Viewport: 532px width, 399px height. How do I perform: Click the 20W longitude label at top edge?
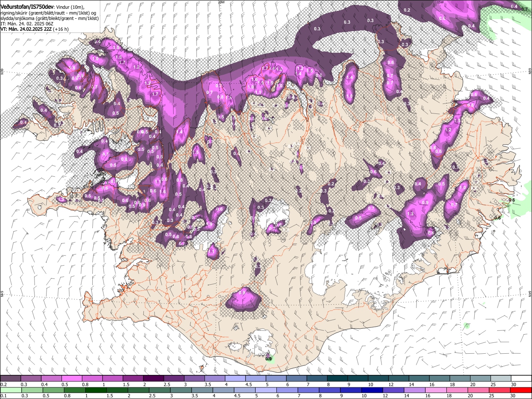221,2
